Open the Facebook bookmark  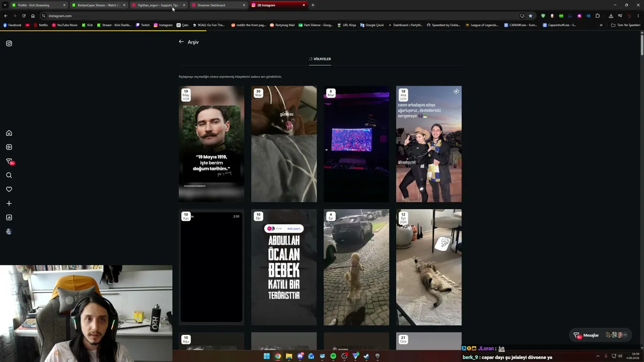12,25
